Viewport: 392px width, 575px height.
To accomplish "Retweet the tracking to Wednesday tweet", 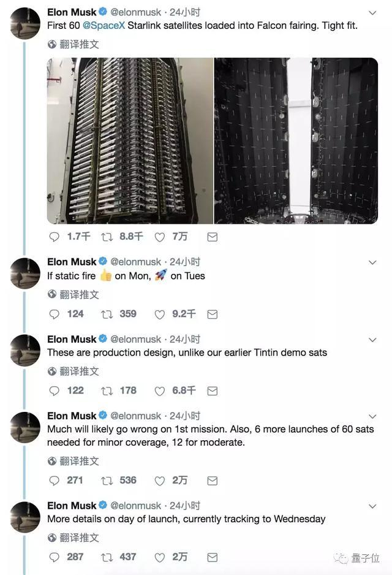I will (x=107, y=557).
